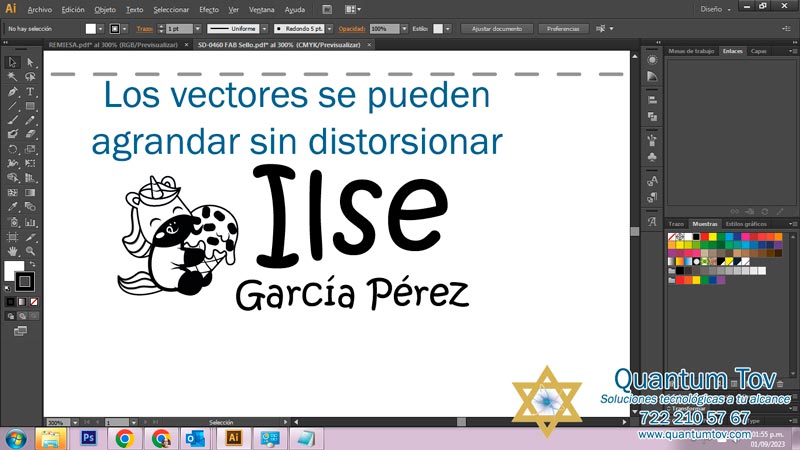The image size is (800, 450).
Task: Select the Magic Wand tool
Action: click(12, 77)
